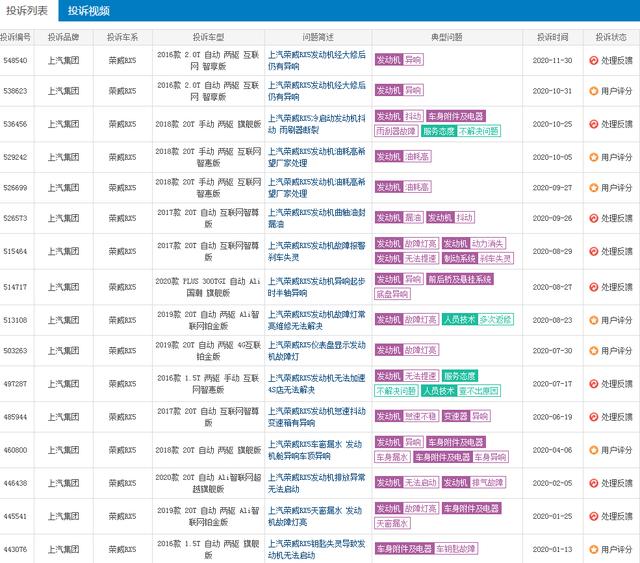
Task: Click the 处理反馈 status icon for complaint 548540
Action: [593, 60]
